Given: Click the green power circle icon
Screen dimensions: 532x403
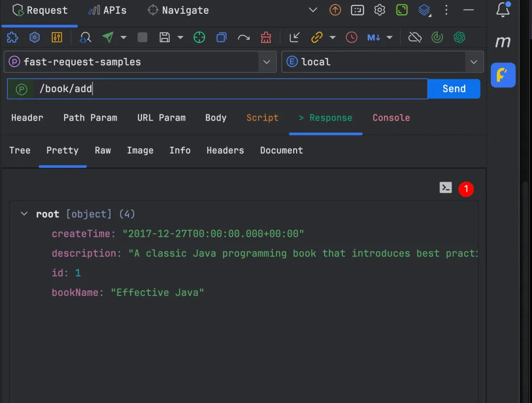Looking at the screenshot, I should pos(437,37).
